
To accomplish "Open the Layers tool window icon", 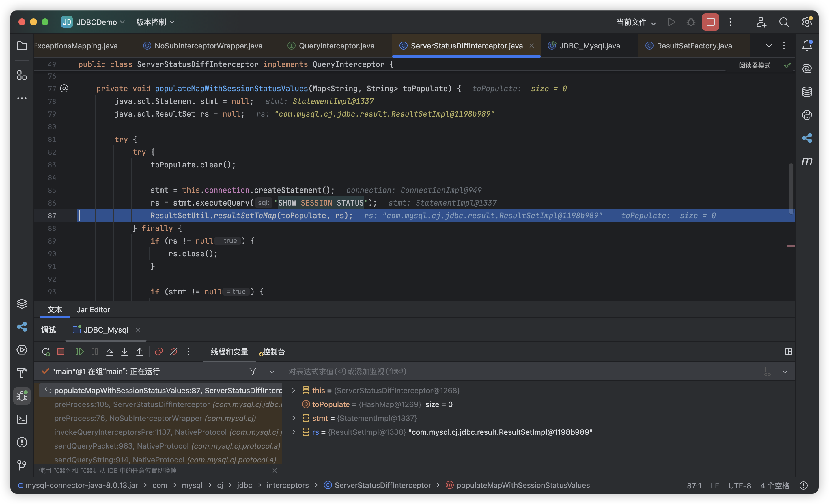I will click(22, 304).
